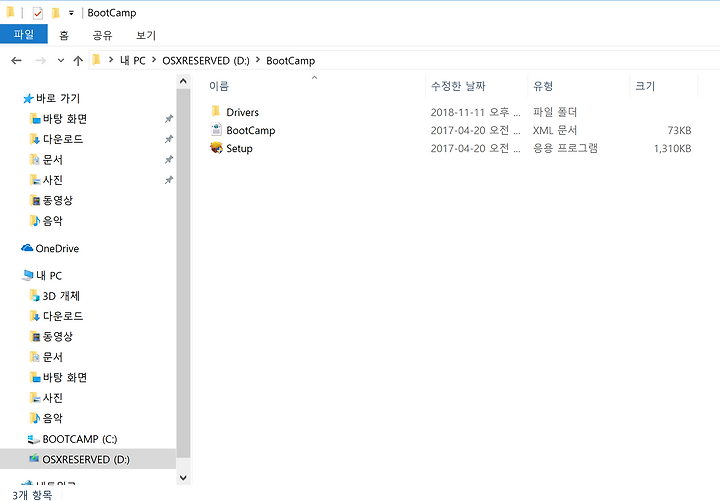Screen dimensions: 720x501
Task: Click the 2018-11-11 modified date cell
Action: point(475,112)
